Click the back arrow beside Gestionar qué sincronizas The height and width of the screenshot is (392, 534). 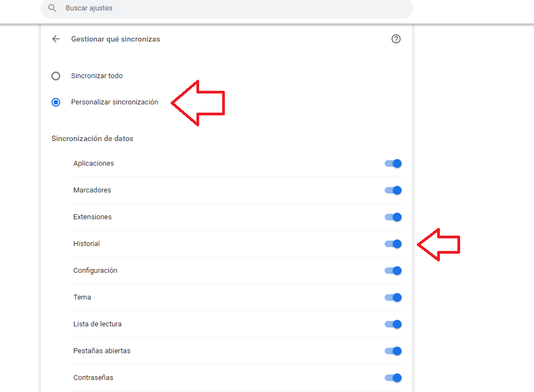pos(56,39)
